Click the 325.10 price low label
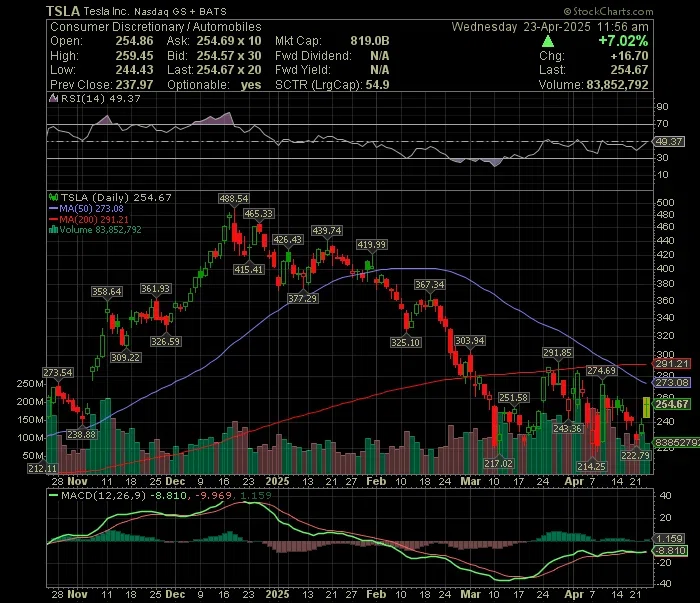 tap(405, 342)
